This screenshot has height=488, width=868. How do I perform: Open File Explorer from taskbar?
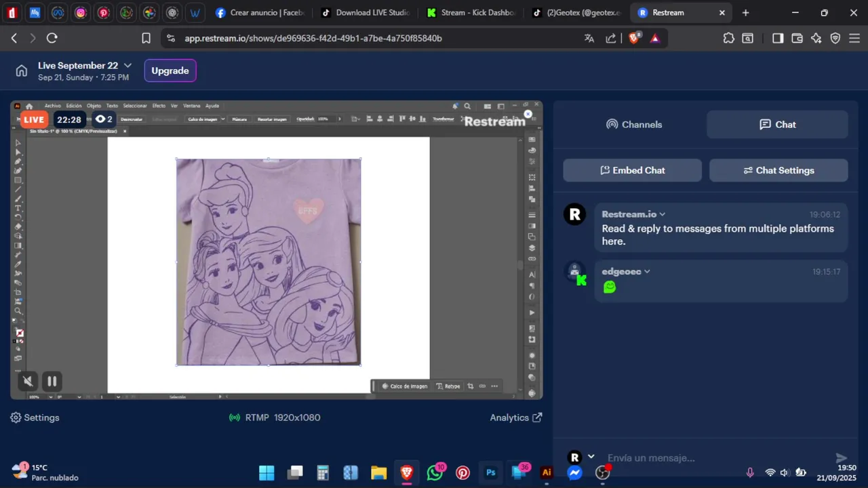[378, 472]
